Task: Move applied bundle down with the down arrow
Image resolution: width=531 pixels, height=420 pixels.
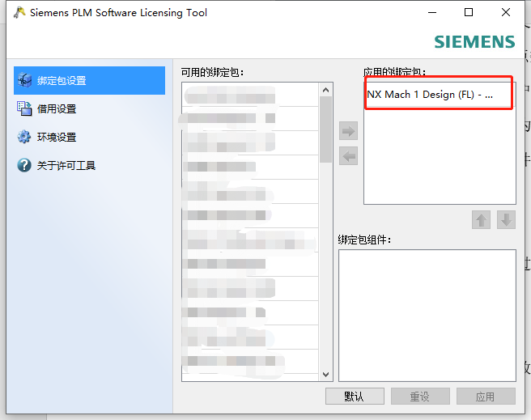Action: tap(506, 220)
